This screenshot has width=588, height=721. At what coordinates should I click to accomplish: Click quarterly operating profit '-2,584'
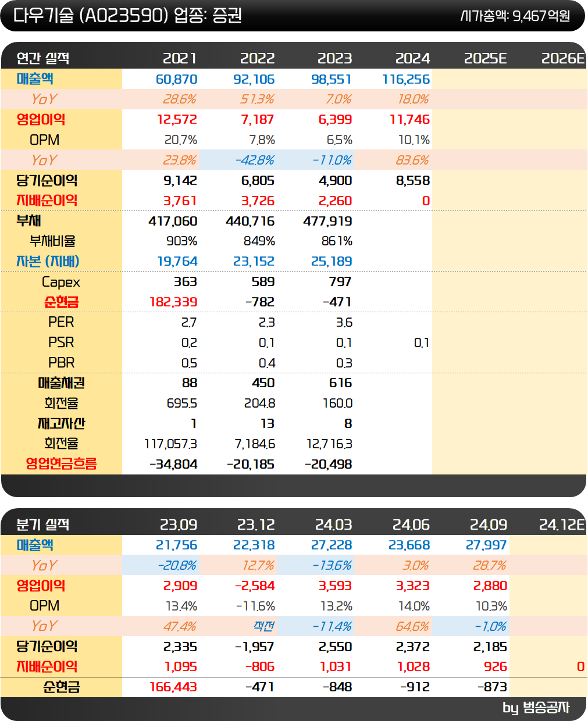click(255, 586)
